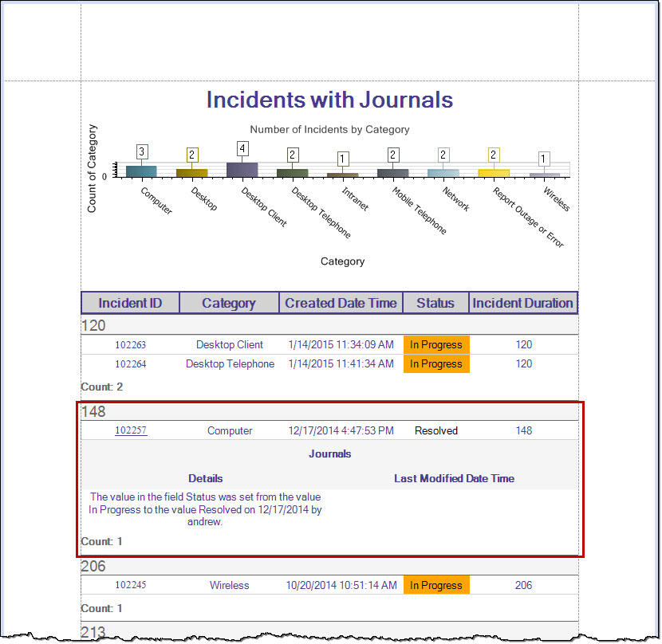662x644 pixels.
Task: Click incident ID 102245
Action: click(131, 585)
